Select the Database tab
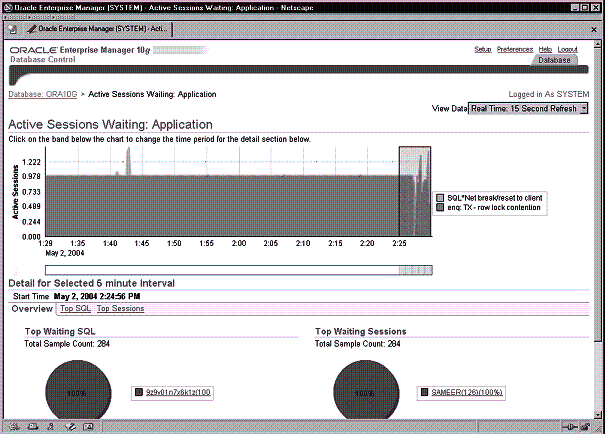605x434 pixels. click(x=554, y=60)
